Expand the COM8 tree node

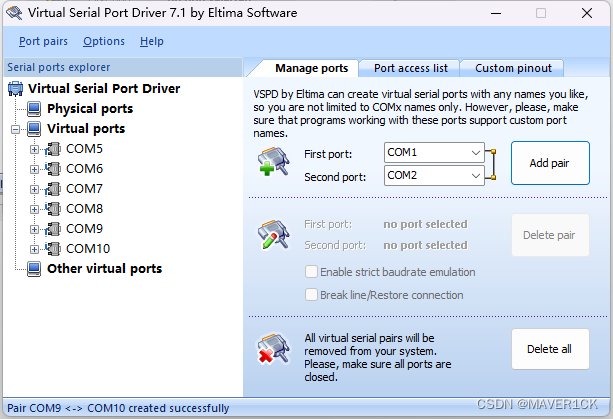pyautogui.click(x=34, y=209)
